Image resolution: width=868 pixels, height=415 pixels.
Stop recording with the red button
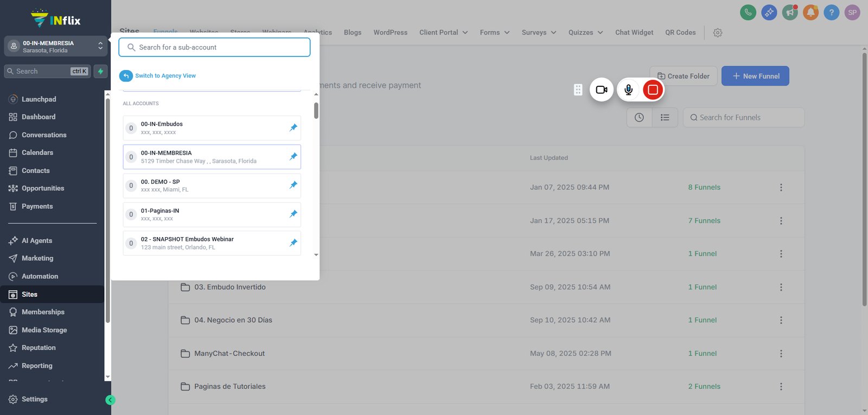[653, 90]
